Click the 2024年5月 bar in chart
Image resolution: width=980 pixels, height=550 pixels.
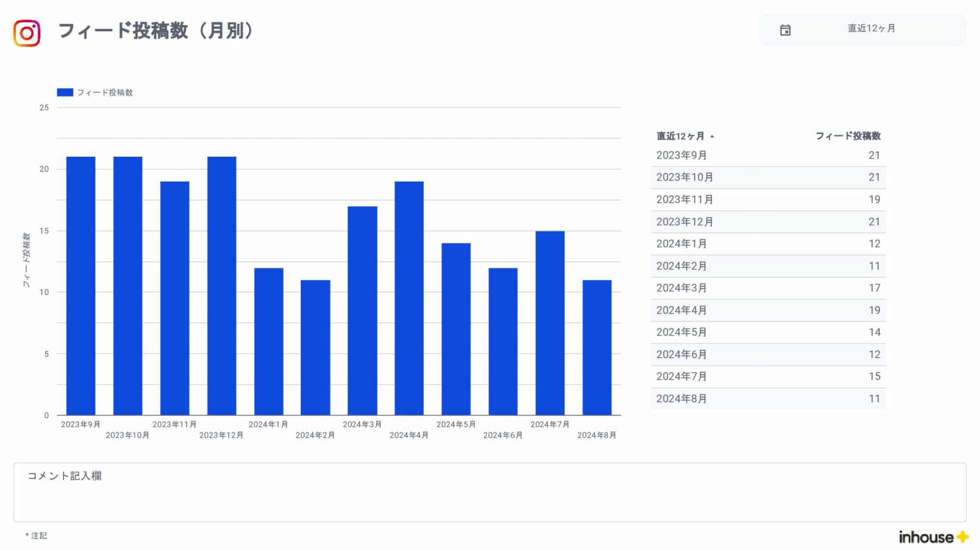click(x=456, y=329)
